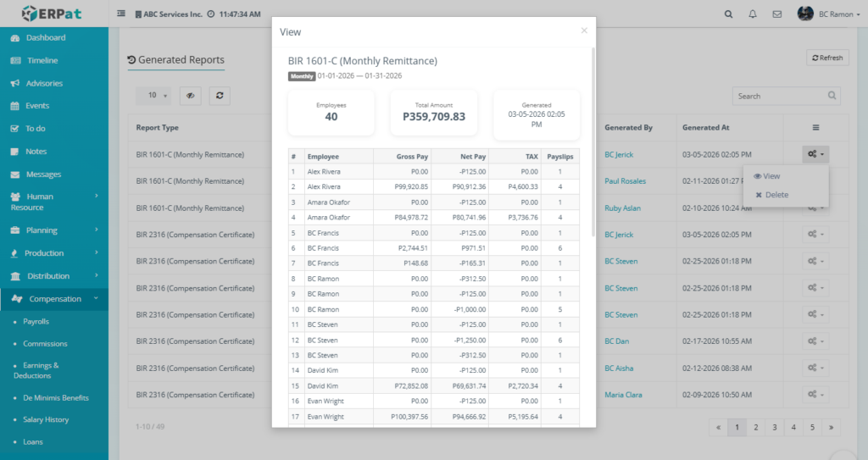
Task: Open the Paul Rosales user link
Action: [625, 181]
